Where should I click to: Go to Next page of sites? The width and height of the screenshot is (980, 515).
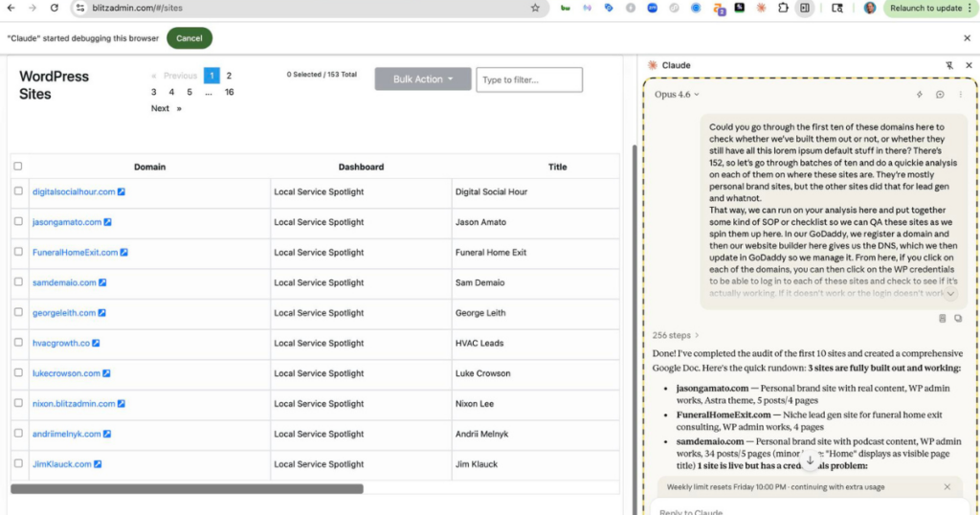[167, 109]
